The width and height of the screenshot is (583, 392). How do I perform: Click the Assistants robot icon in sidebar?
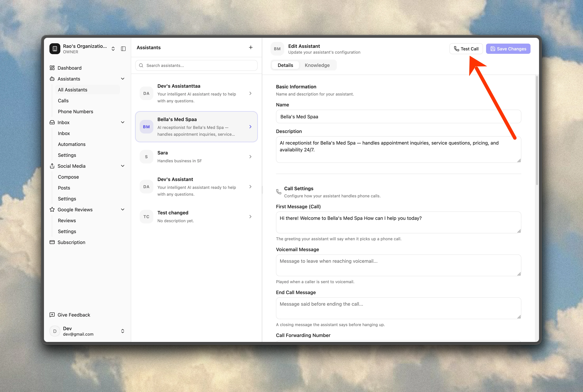52,79
